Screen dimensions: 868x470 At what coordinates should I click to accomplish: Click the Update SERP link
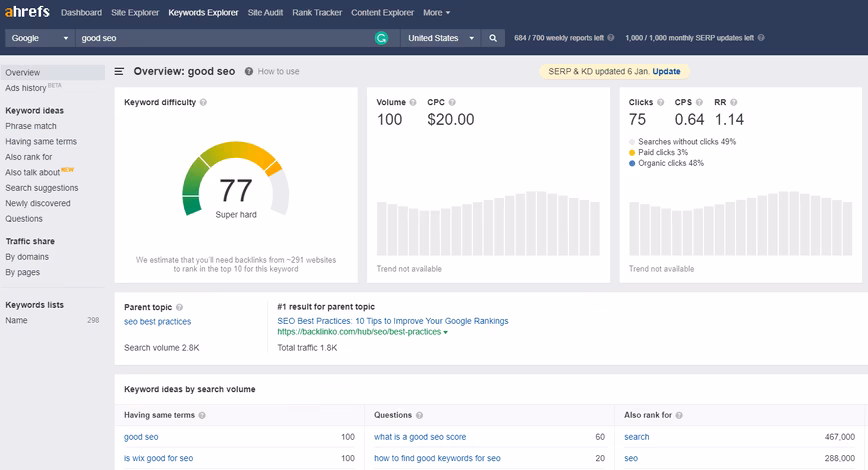pos(666,71)
